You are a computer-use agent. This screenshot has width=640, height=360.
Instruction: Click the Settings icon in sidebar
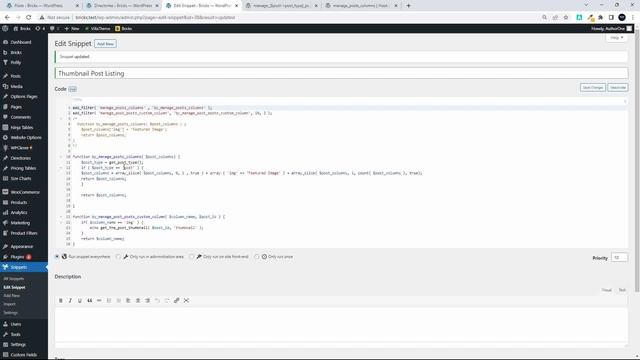tap(5, 344)
